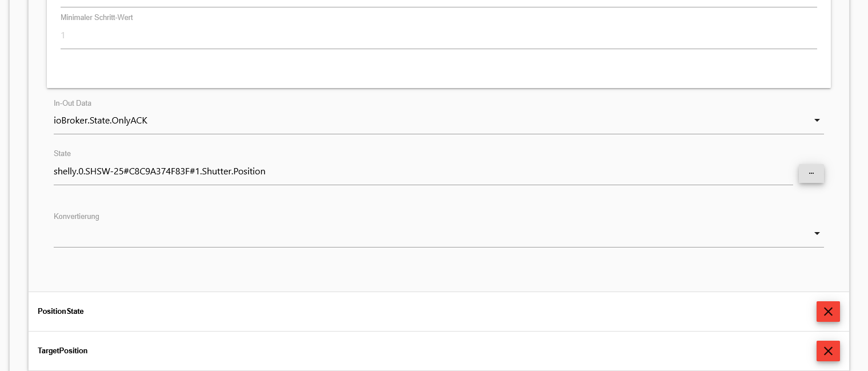Click the "PositionState" title text
This screenshot has width=868, height=371.
(61, 312)
